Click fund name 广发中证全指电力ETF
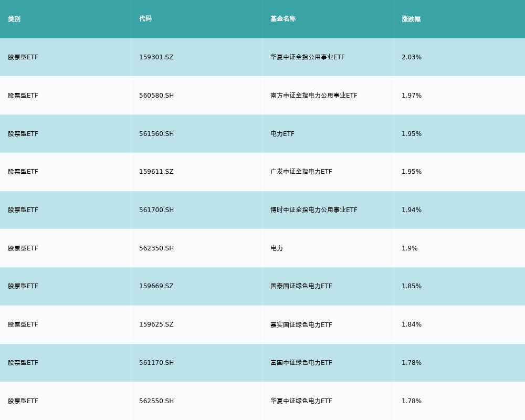525x420 pixels. pos(301,172)
